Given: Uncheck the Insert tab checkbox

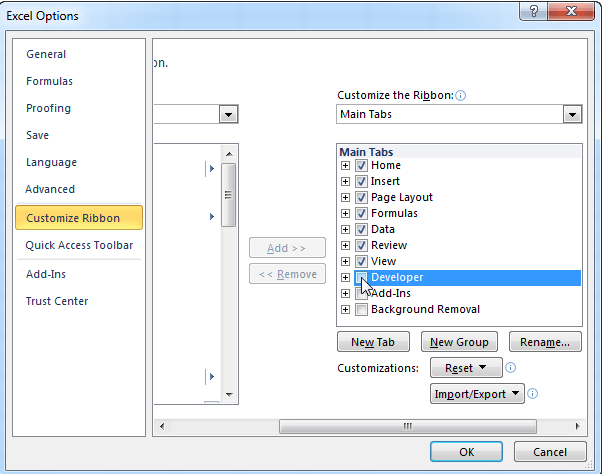Looking at the screenshot, I should 361,181.
